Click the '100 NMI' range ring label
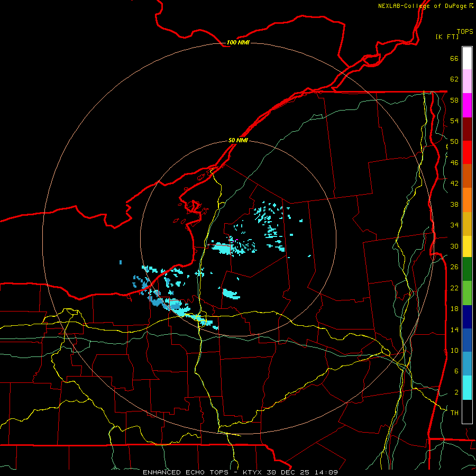 (238, 42)
